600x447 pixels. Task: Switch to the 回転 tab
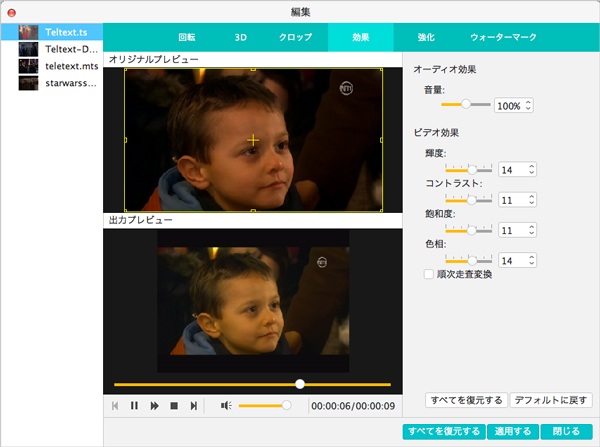tap(186, 38)
